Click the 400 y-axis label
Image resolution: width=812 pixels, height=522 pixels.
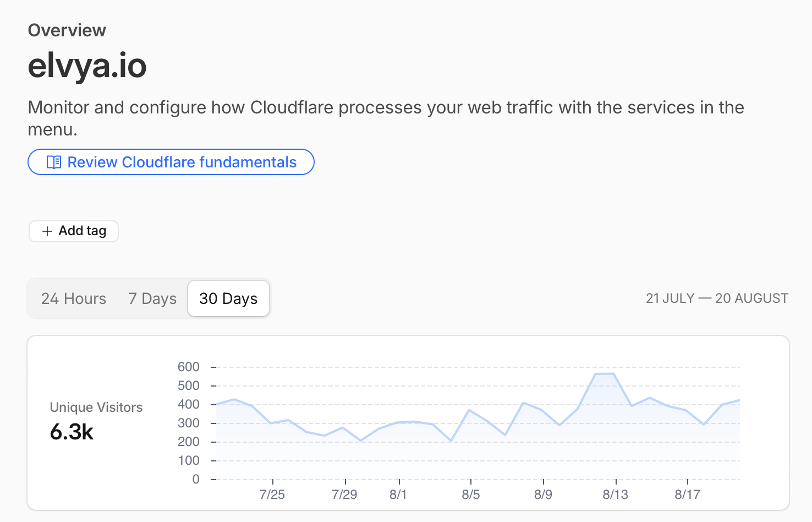pyautogui.click(x=189, y=404)
